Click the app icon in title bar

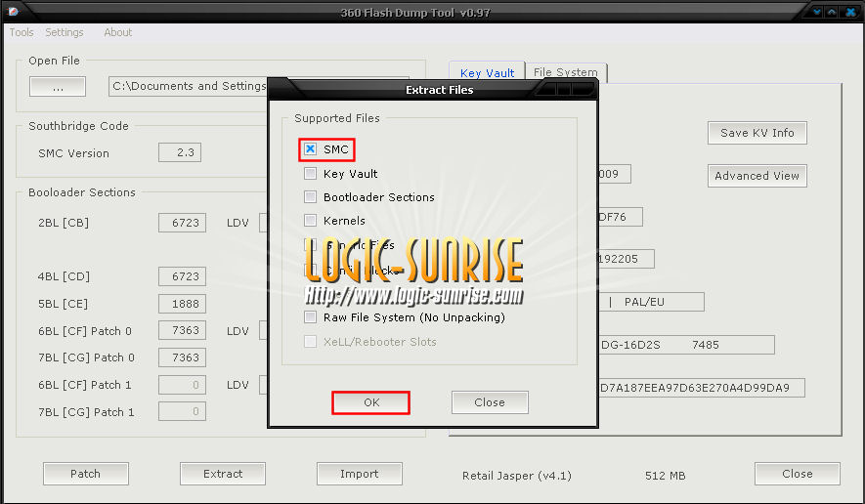pos(14,11)
